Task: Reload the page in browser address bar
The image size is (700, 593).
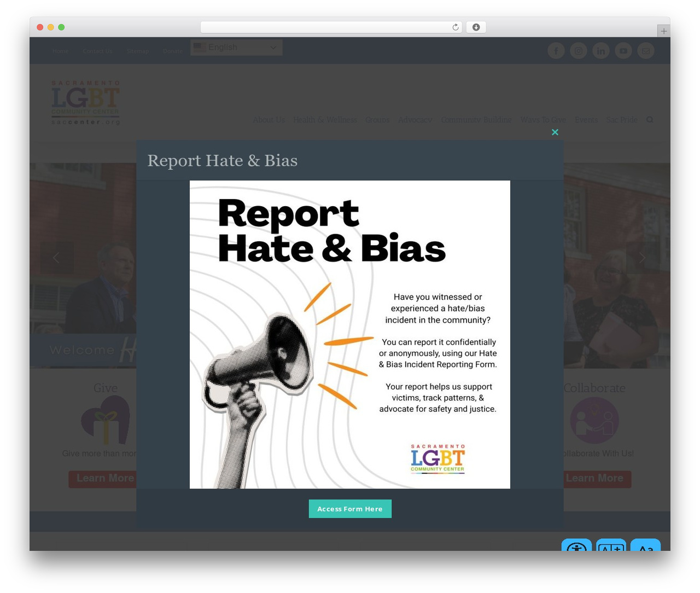Action: coord(455,27)
